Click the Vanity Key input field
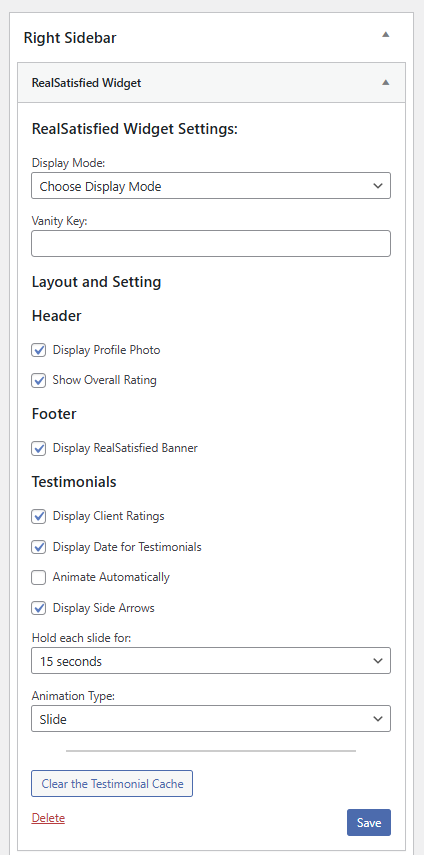The height and width of the screenshot is (855, 424). tap(211, 243)
